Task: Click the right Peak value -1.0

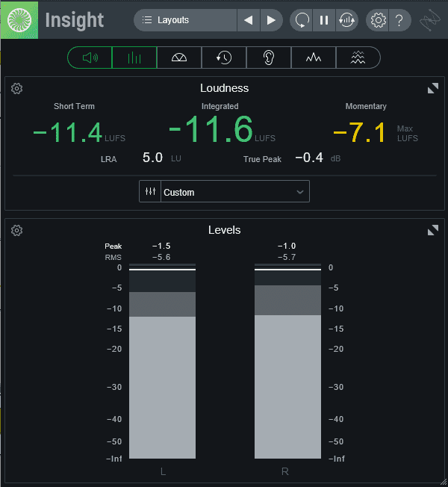Action: coord(287,246)
